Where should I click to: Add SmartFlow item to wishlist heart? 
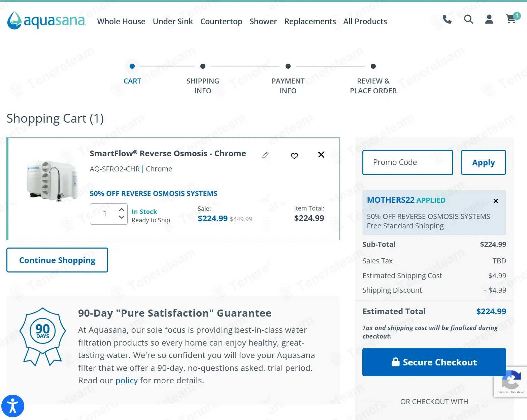tap(294, 156)
